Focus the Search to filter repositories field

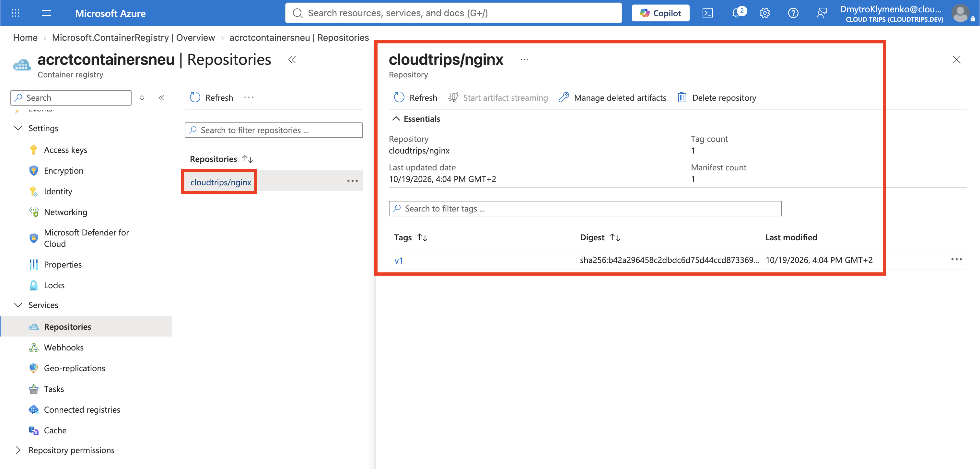click(x=274, y=130)
